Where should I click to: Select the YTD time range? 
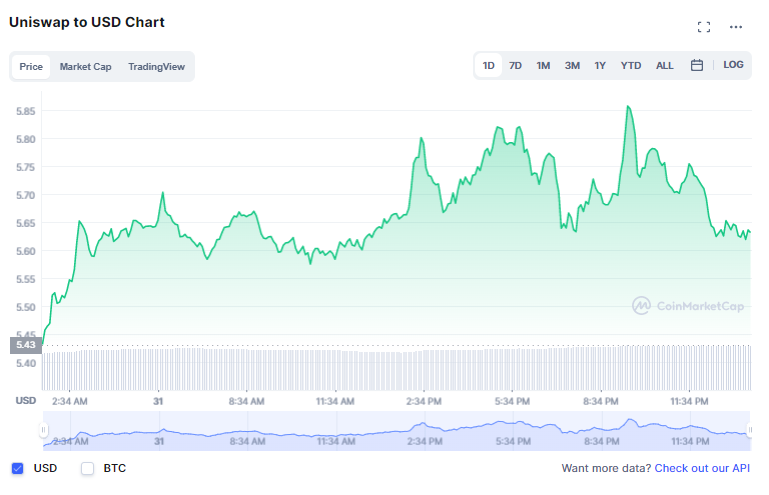pos(631,65)
